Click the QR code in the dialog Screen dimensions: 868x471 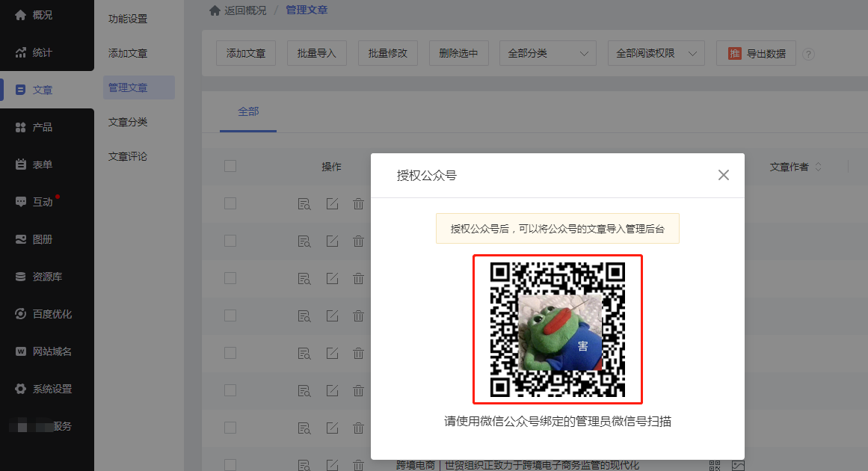pos(558,329)
